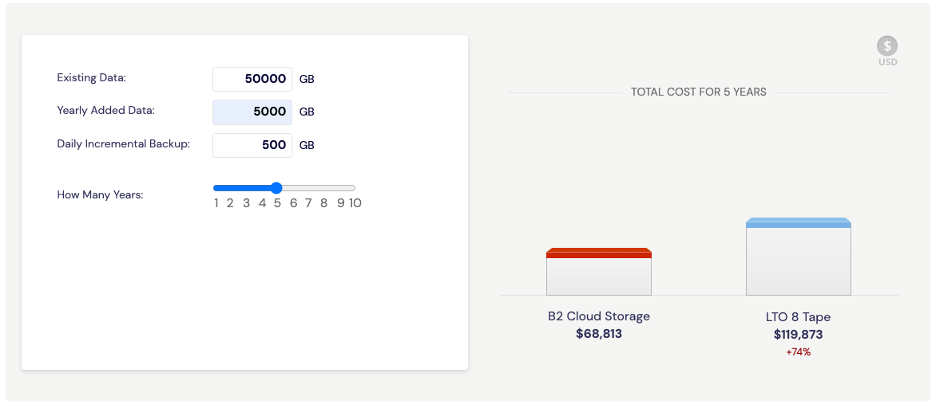Click the years slider handle
The height and width of the screenshot is (408, 936).
[276, 188]
